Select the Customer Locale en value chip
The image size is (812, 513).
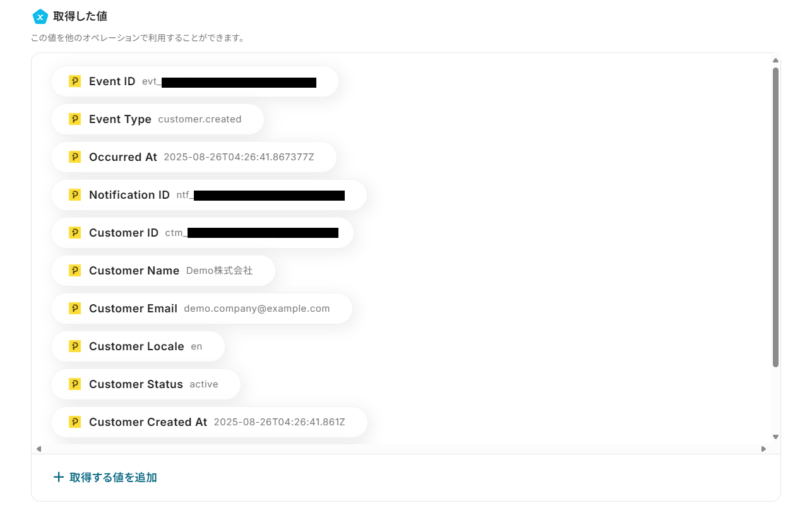[138, 346]
